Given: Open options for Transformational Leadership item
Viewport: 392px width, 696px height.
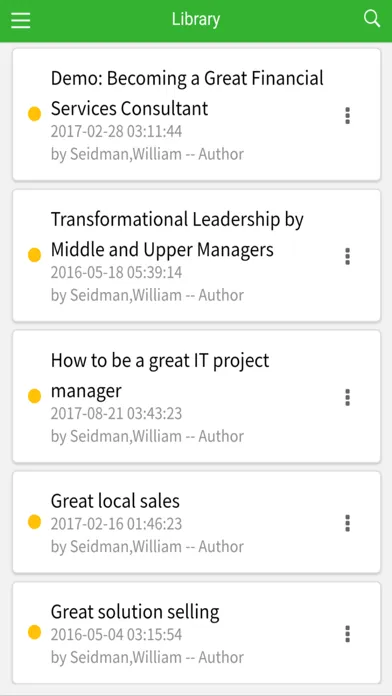Looking at the screenshot, I should point(348,257).
